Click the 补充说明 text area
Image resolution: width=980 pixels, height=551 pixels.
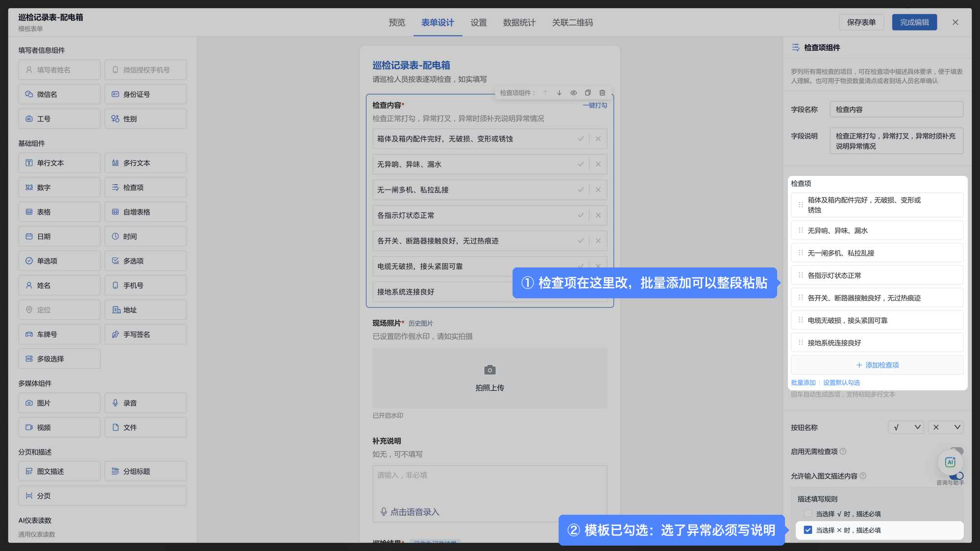coord(490,494)
